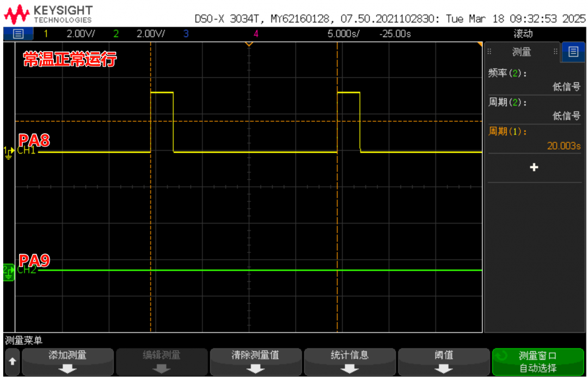588x378 pixels.
Task: Open the 添加测量 softkey menu
Action: (68, 362)
